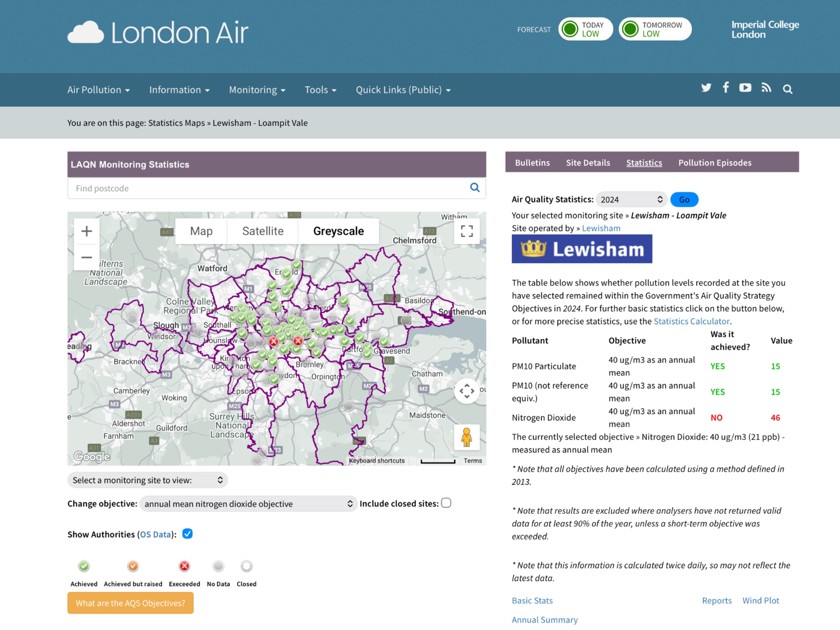Zoom in on the map
The width and height of the screenshot is (840, 630).
click(87, 231)
